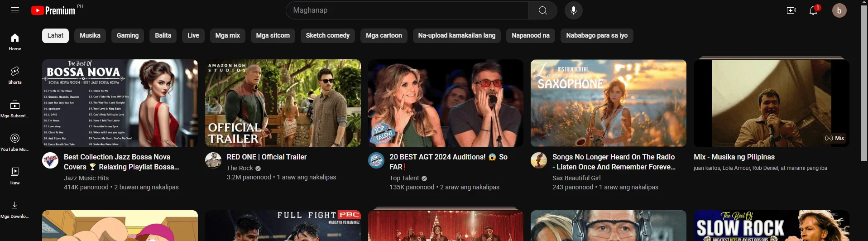Click the Jazz Music Hits channel name

tap(86, 178)
